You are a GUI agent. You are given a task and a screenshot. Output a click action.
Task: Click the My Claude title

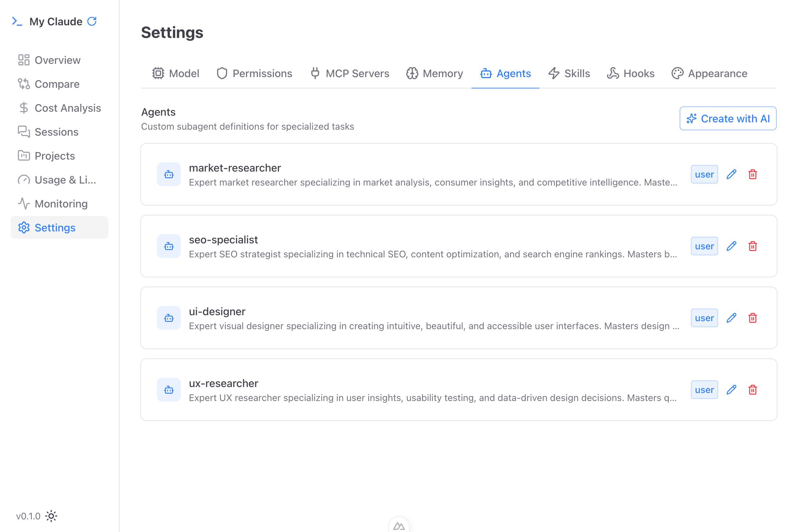click(x=56, y=21)
